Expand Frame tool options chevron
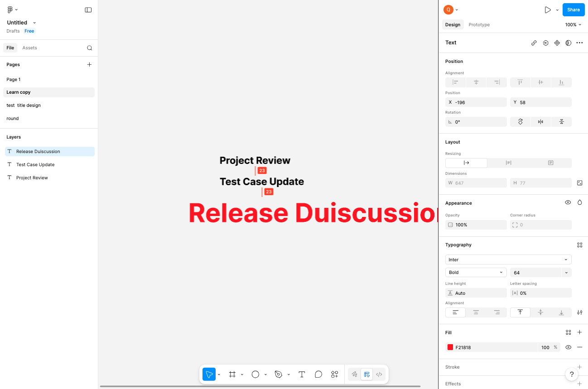 (x=242, y=375)
